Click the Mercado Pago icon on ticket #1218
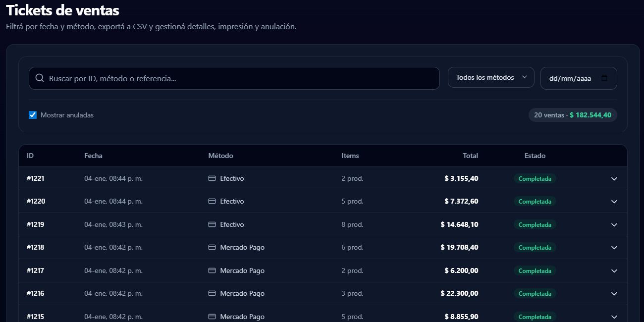 [x=212, y=247]
